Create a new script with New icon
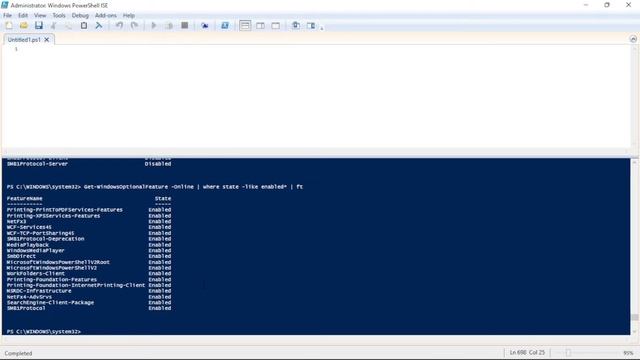This screenshot has width=640, height=360. pos(9,25)
